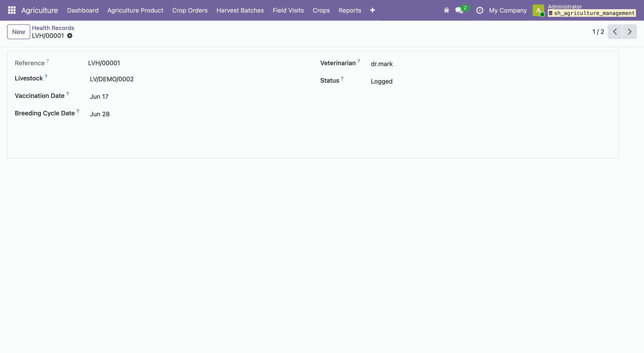Open the Reports menu
Screen dimensions: 644x353
[350, 10]
